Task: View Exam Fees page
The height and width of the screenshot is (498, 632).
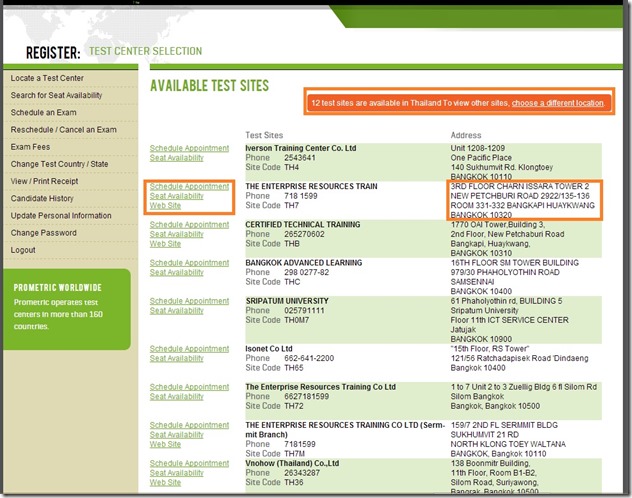Action: (x=31, y=147)
